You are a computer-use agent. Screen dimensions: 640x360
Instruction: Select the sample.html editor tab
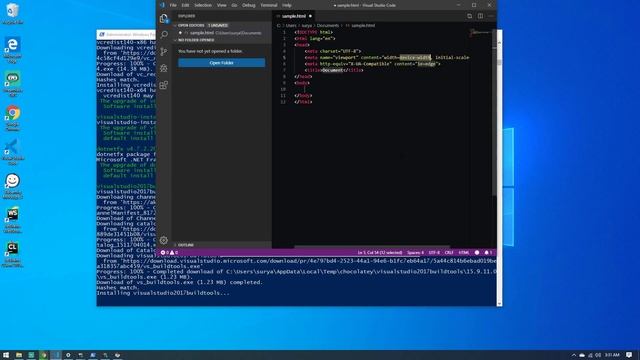[x=293, y=16]
